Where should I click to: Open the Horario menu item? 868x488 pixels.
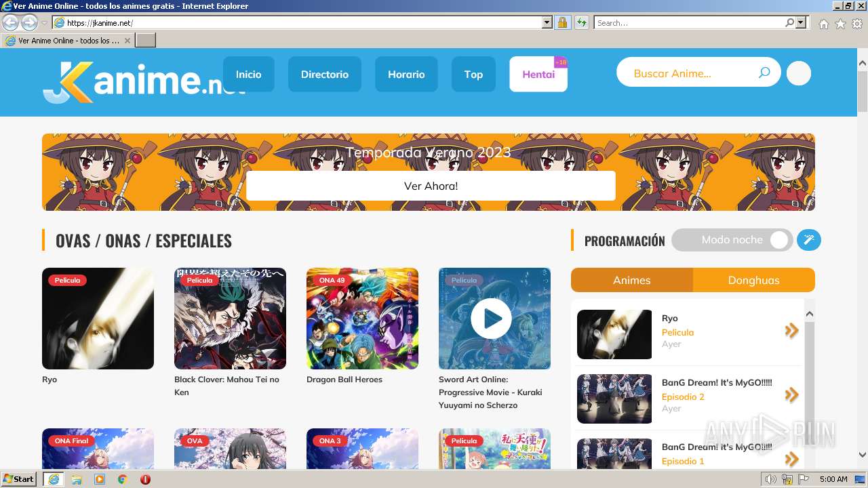(x=406, y=75)
